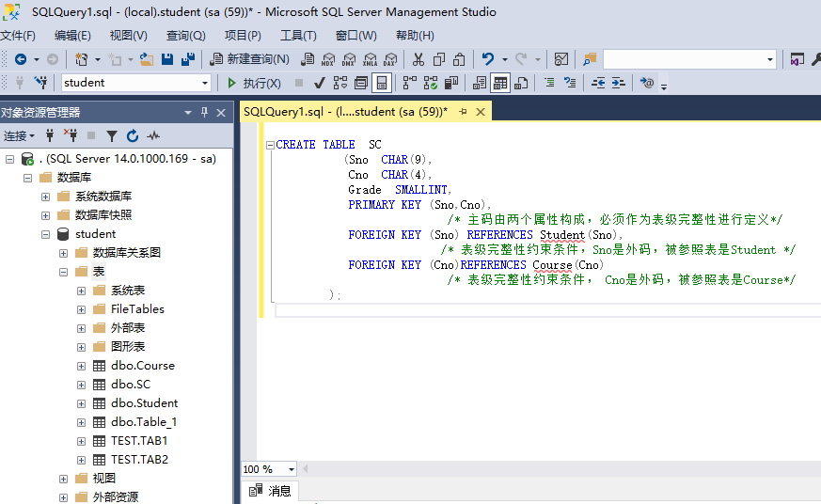
Task: Click the Paste icon
Action: coord(459,59)
